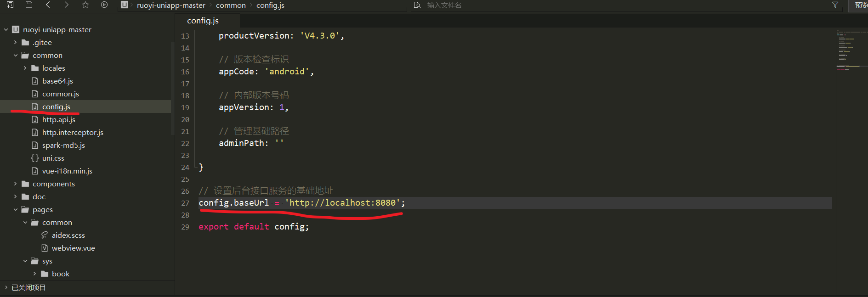Click the productVersion 'V4.3.0' value
Viewport: 868px width, 297px height.
click(319, 36)
